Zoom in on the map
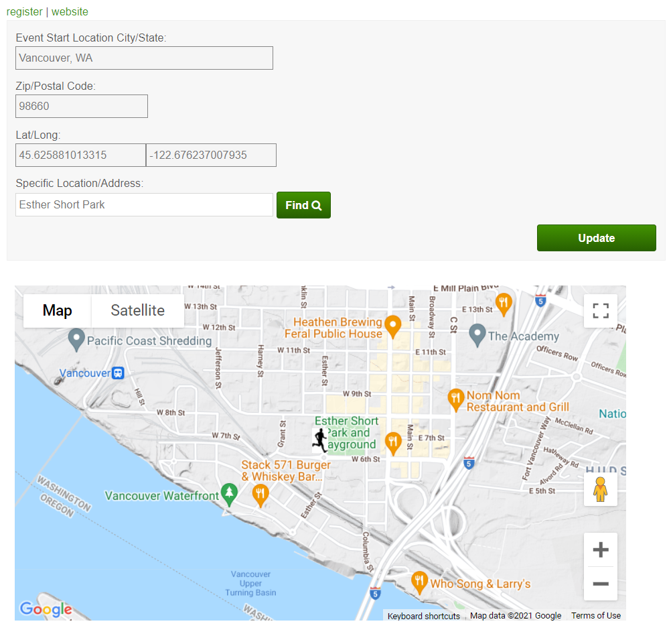 coord(601,550)
